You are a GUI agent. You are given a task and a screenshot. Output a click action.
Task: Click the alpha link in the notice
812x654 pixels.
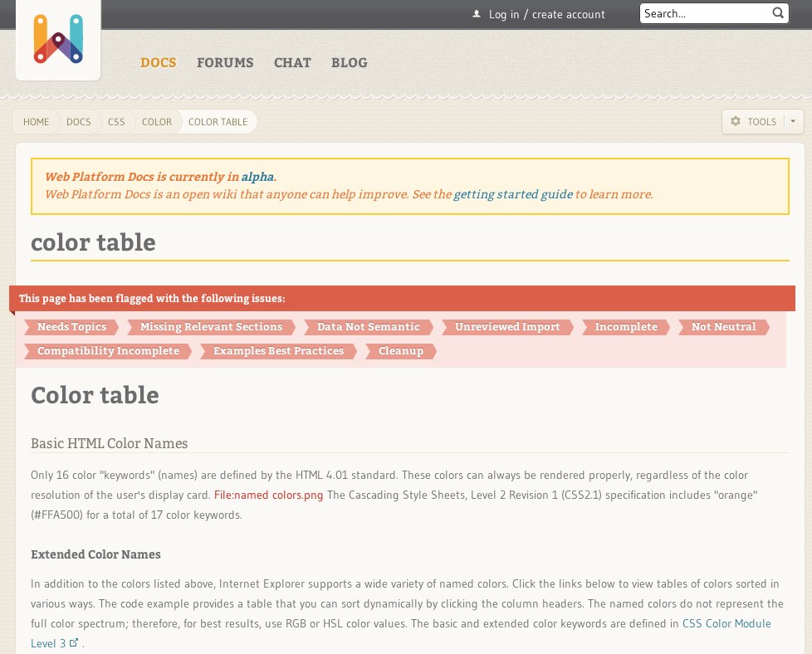(x=257, y=177)
